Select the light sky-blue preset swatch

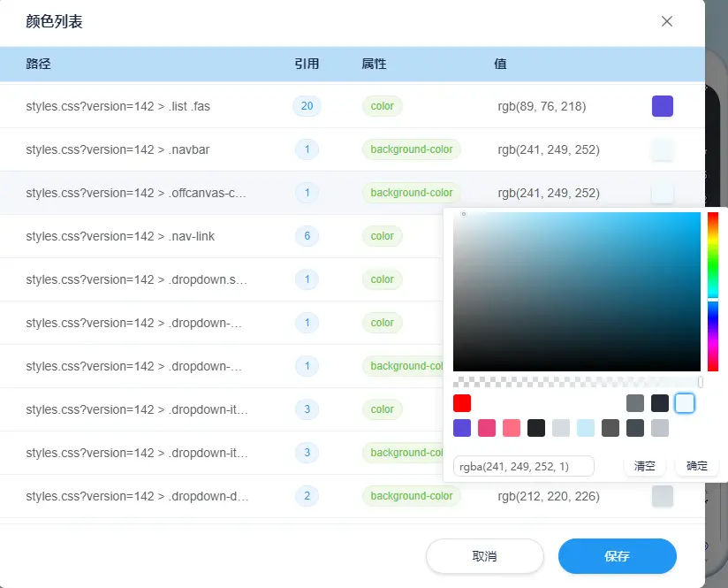pyautogui.click(x=586, y=428)
